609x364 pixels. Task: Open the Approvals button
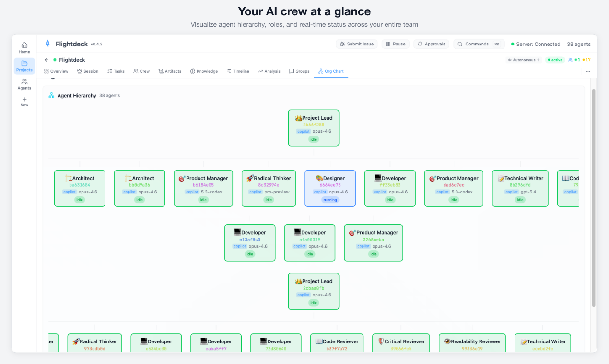[431, 44]
